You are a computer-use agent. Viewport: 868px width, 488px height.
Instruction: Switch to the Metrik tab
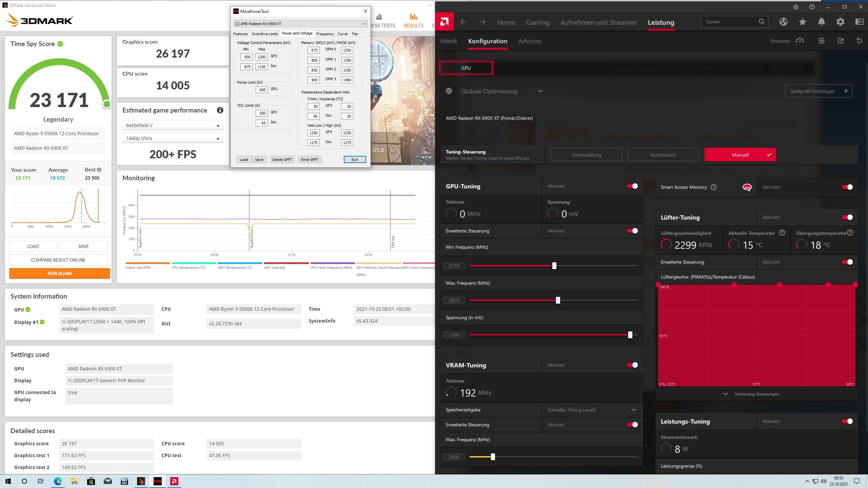(449, 41)
